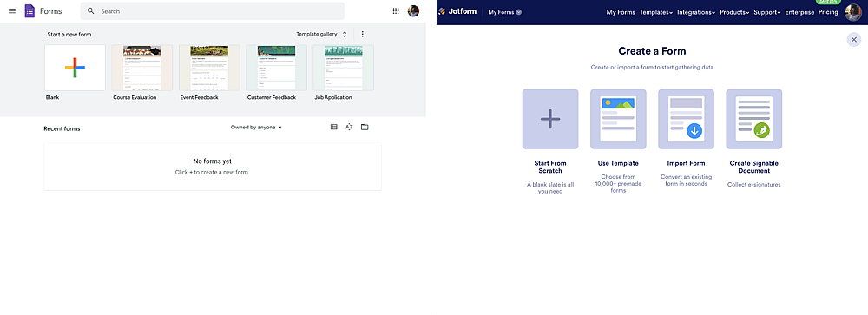This screenshot has height=315, width=868.
Task: Click the Jotform logo in header
Action: 457,11
